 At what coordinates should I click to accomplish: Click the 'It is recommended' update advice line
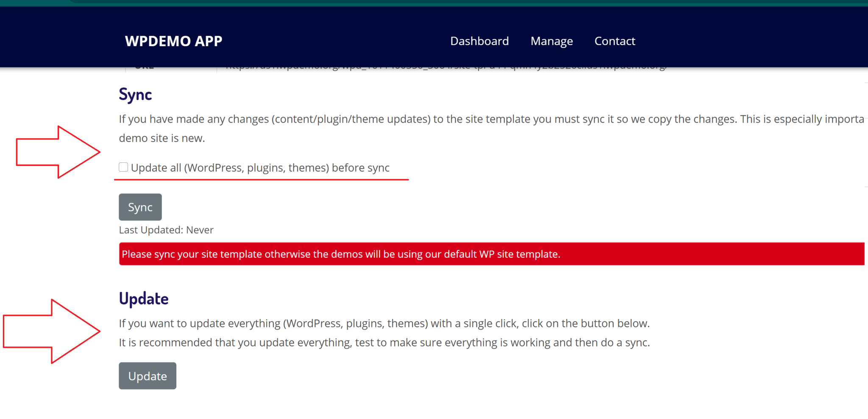pyautogui.click(x=384, y=343)
